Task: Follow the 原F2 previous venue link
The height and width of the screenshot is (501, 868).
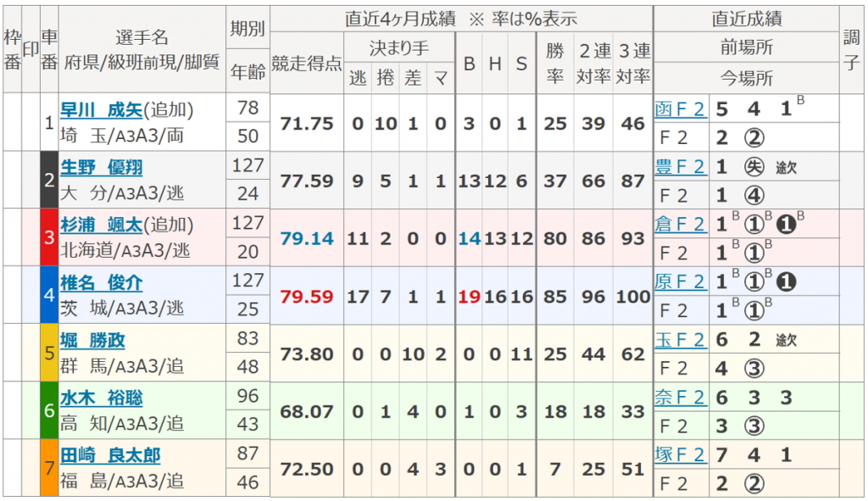Action: tap(680, 282)
